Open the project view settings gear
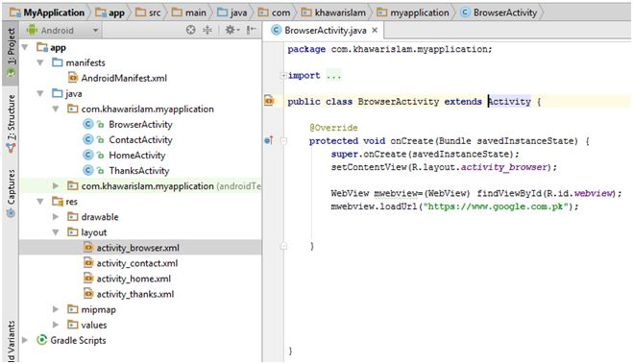This screenshot has width=633, height=364. pos(231,30)
